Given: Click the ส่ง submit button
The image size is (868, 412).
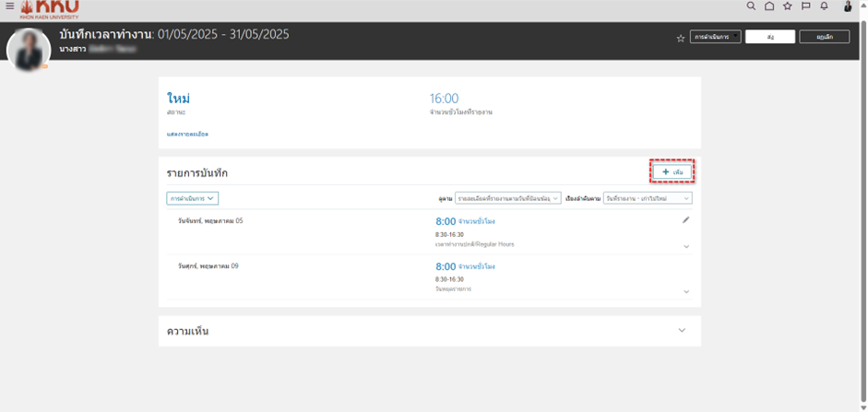Looking at the screenshot, I should [769, 38].
